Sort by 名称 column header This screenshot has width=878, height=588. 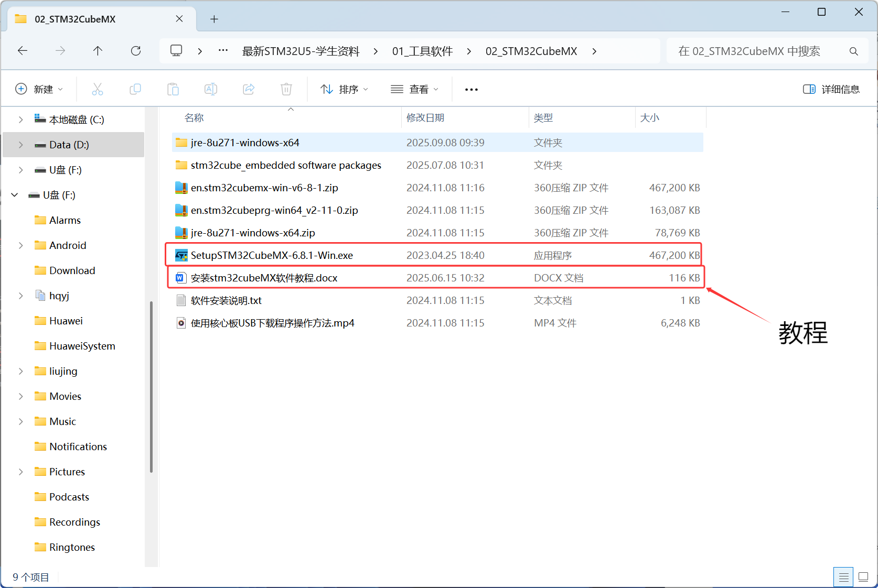point(286,118)
